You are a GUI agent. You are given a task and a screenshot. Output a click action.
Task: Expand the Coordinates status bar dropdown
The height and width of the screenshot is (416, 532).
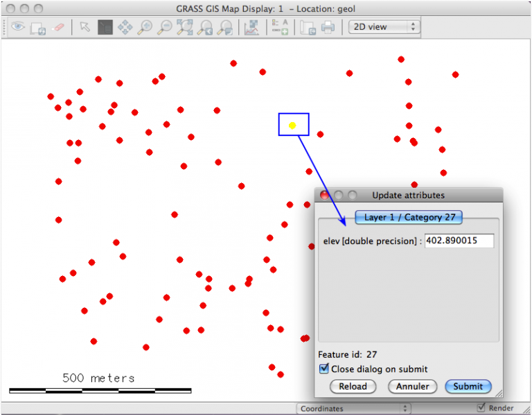[353, 408]
